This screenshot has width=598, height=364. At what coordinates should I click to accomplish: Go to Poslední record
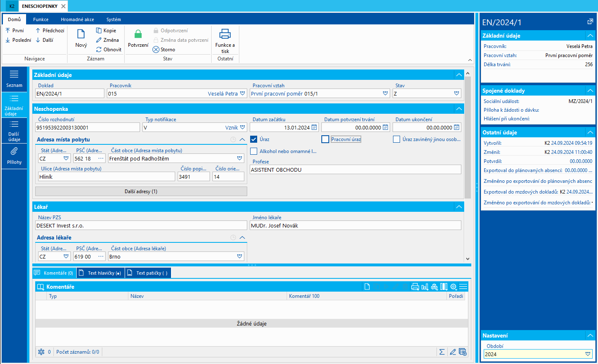(18, 40)
